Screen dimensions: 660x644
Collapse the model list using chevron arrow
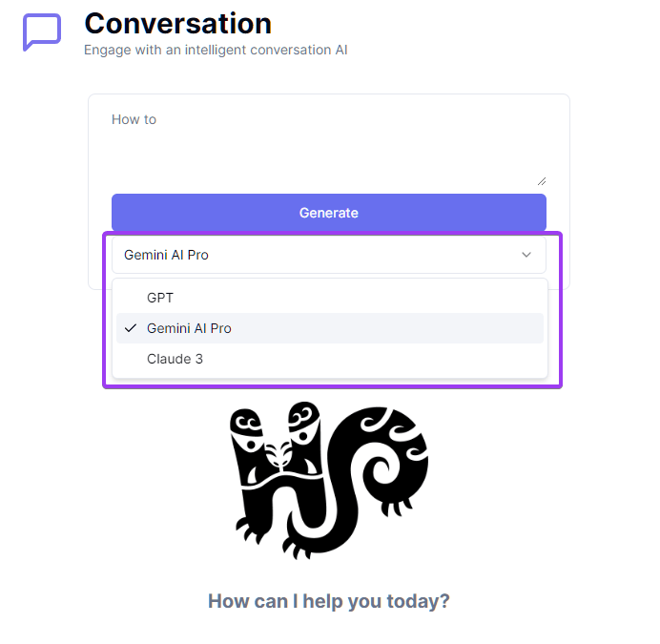[x=526, y=255]
